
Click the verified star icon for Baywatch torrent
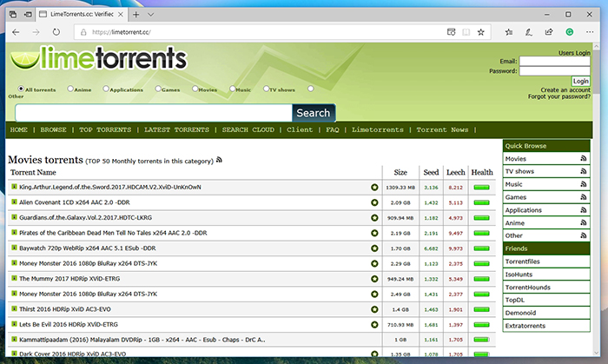tap(374, 248)
